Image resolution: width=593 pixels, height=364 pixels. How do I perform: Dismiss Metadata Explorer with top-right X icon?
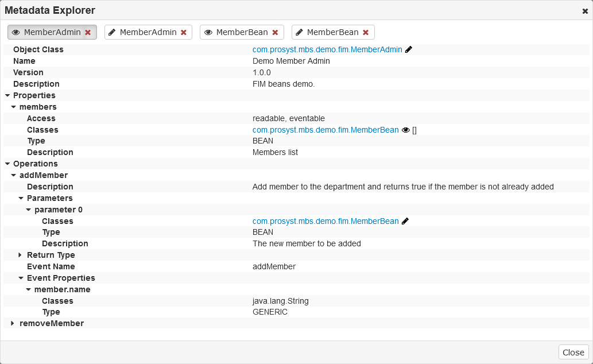tap(585, 11)
